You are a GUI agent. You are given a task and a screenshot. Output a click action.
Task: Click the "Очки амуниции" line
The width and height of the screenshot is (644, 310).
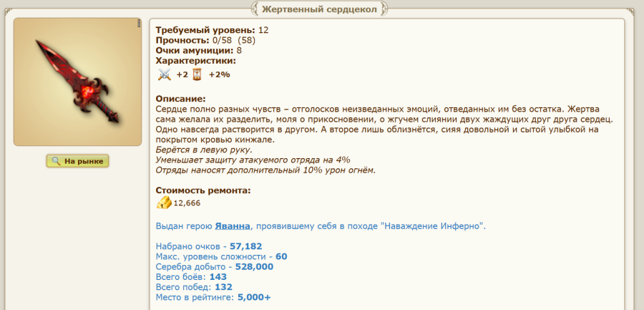[x=198, y=50]
